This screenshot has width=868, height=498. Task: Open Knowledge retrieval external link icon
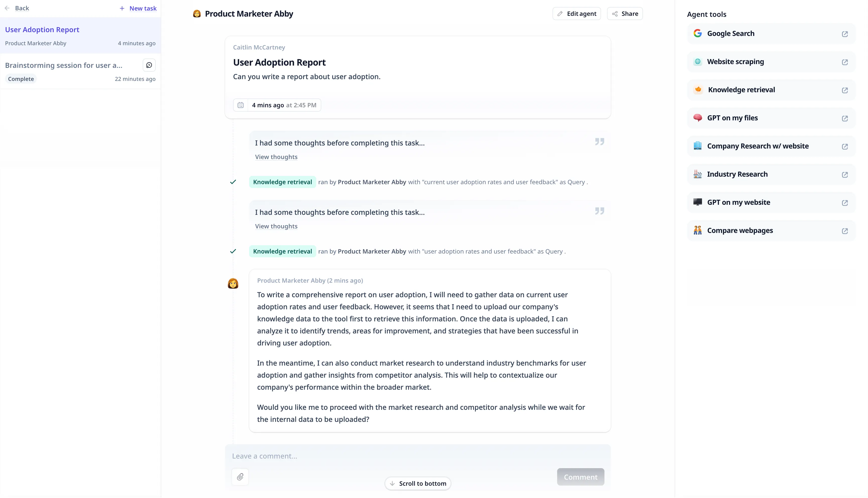click(x=844, y=90)
